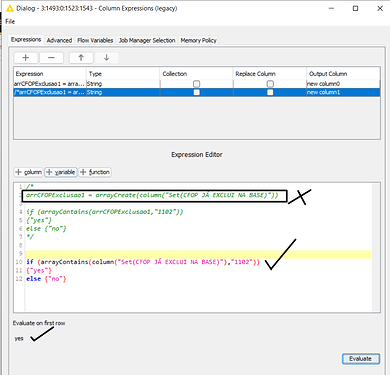This screenshot has width=390, height=375.
Task: Insert a flow variable into expression
Action: click(x=61, y=172)
